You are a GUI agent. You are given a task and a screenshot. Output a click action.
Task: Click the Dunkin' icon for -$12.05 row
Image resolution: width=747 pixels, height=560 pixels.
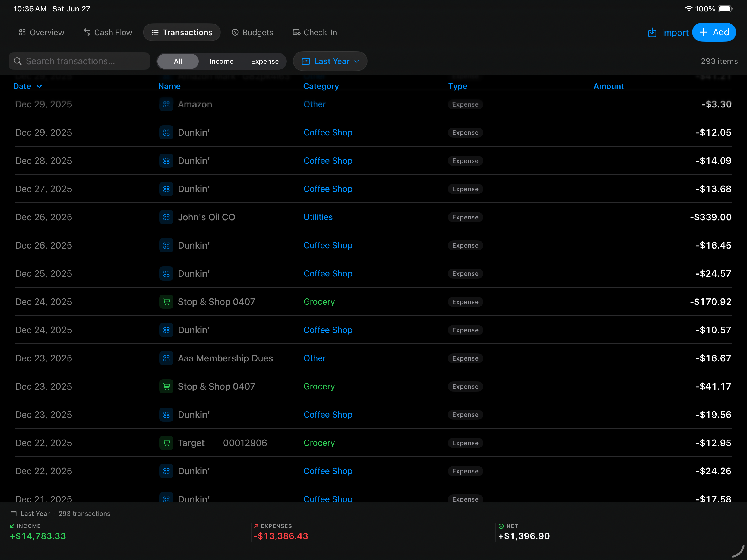pos(166,133)
